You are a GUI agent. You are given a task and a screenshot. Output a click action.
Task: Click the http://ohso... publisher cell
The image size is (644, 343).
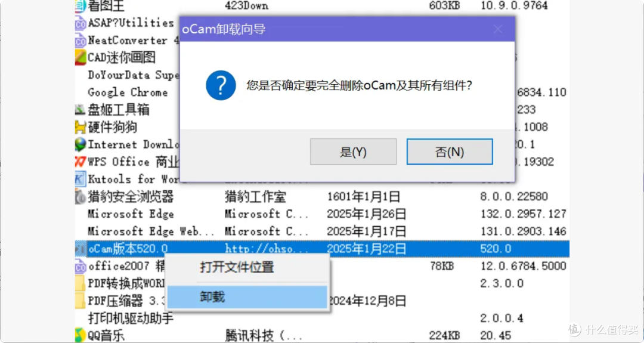pyautogui.click(x=267, y=249)
